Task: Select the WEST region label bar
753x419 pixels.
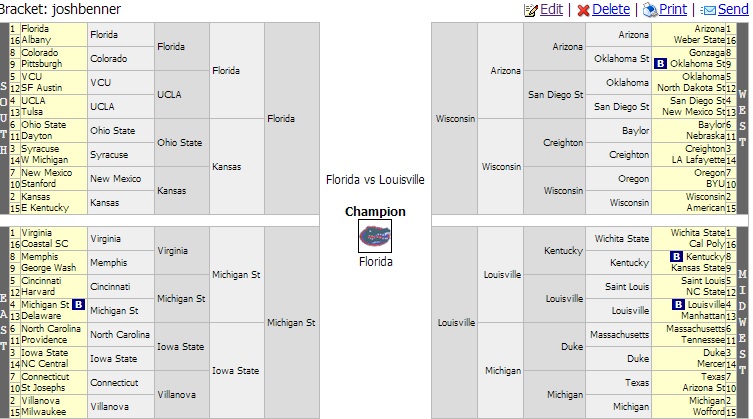Action: [742, 116]
